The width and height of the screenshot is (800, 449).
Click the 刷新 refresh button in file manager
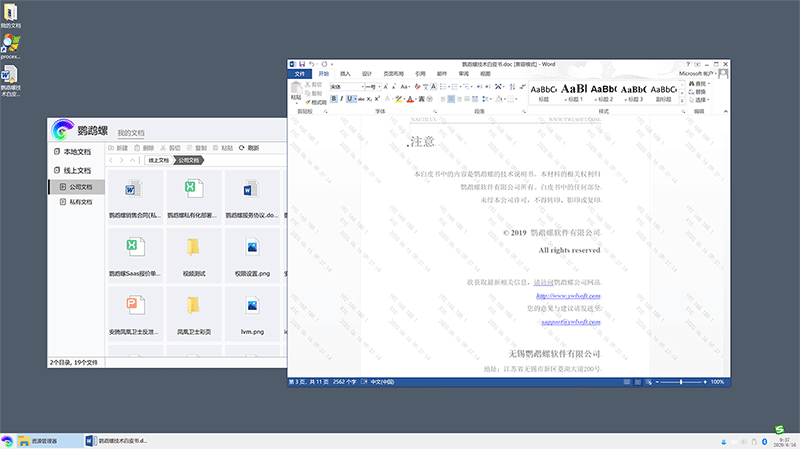[x=249, y=148]
